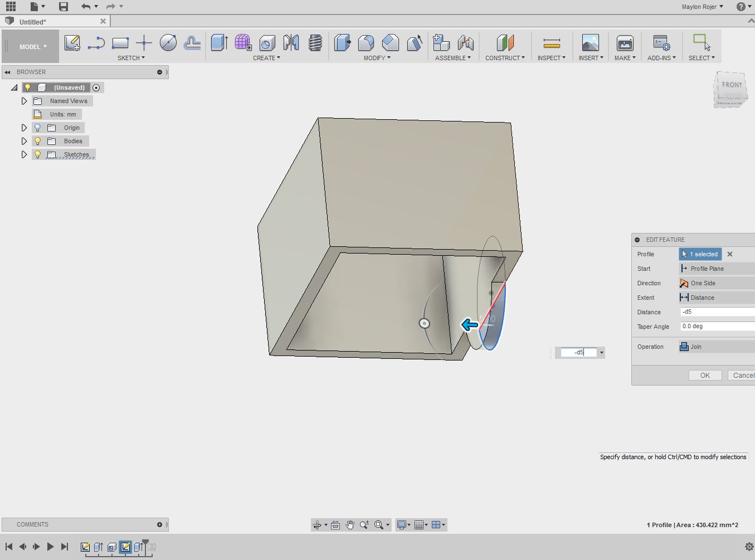Open the Operation Join dropdown
The image size is (755, 560).
click(717, 347)
